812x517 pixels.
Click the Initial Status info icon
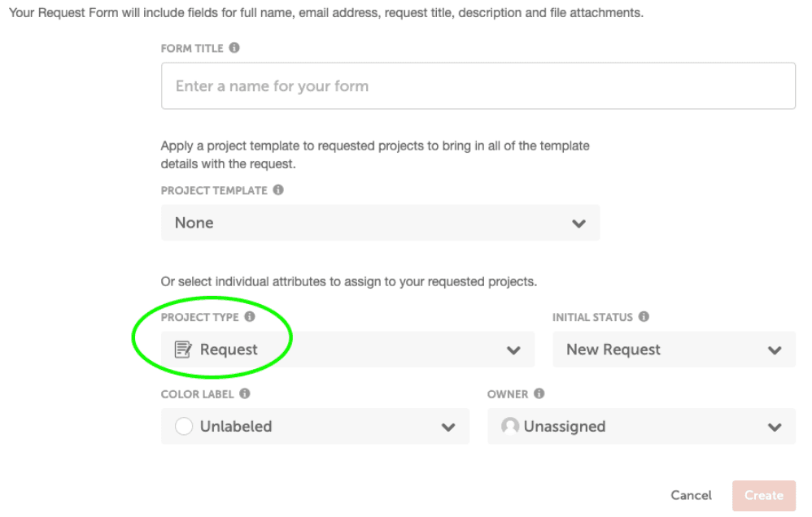coord(644,316)
